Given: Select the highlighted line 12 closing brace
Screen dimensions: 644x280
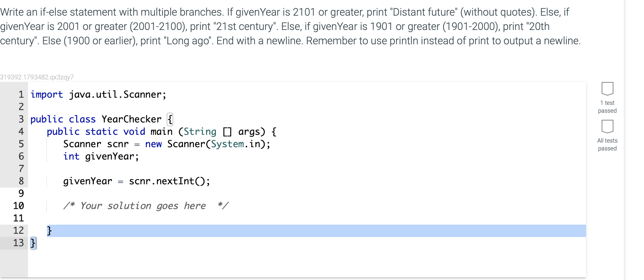Looking at the screenshot, I should click(49, 231).
